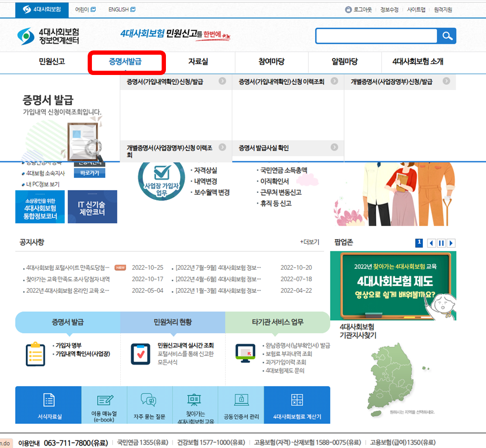Click the 사업장 가입자 업무 checkmark badge
Screen dimensions: 486x448
162,179
